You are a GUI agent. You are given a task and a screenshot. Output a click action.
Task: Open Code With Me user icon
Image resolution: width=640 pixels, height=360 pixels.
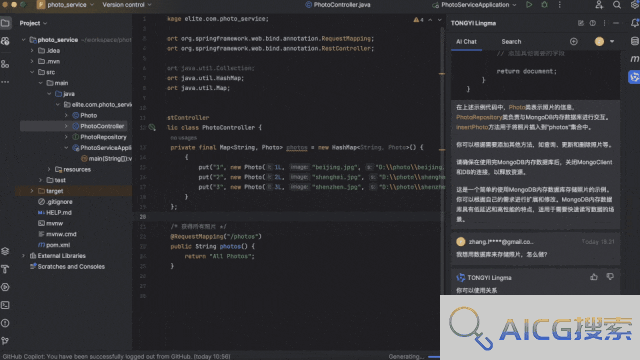coord(599,5)
